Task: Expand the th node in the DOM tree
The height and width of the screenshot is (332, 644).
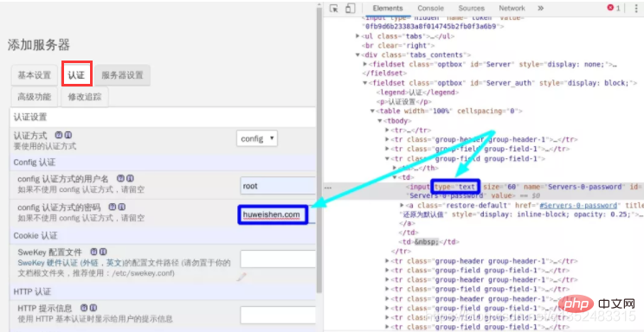Action: 395,168
